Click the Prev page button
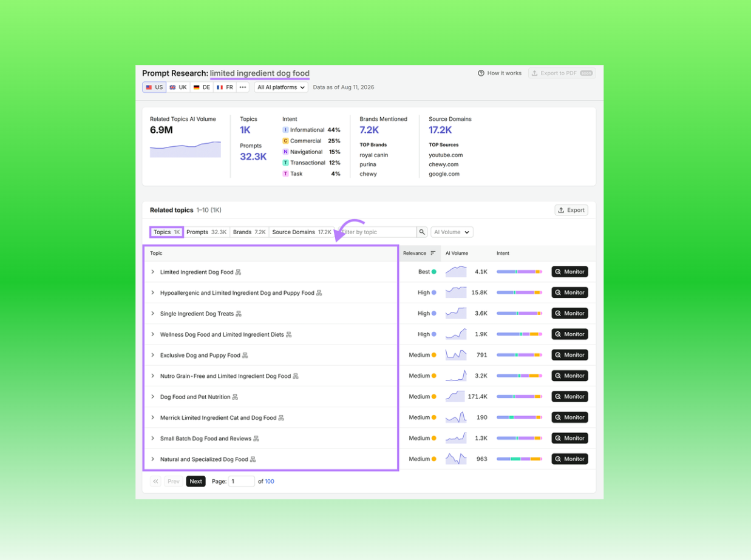Viewport: 751px width, 560px height. coord(174,481)
